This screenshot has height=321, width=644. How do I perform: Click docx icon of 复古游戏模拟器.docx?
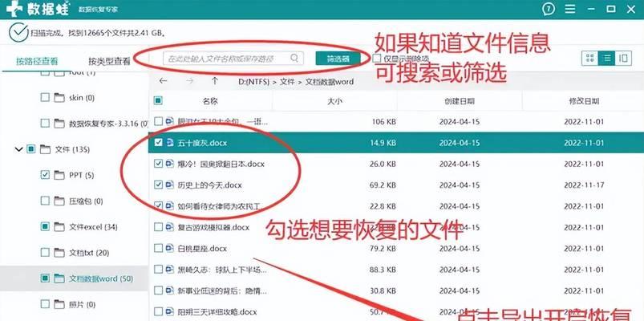(x=170, y=227)
